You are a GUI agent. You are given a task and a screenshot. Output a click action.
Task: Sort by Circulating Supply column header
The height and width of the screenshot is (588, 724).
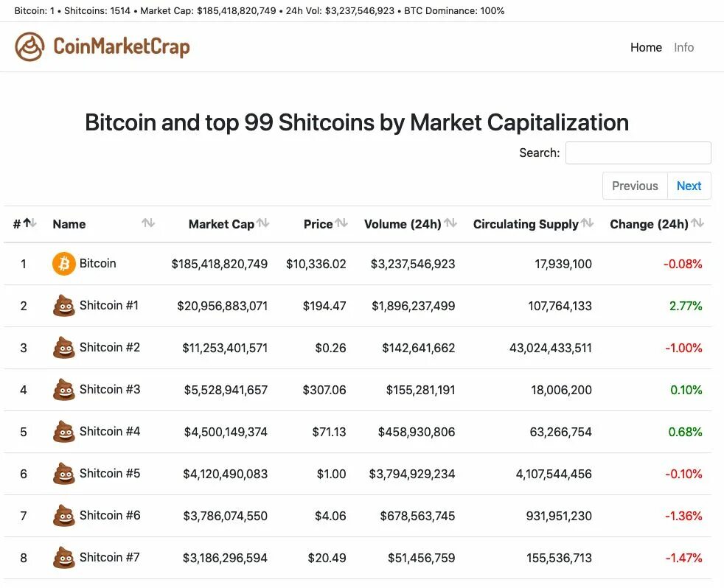point(526,224)
